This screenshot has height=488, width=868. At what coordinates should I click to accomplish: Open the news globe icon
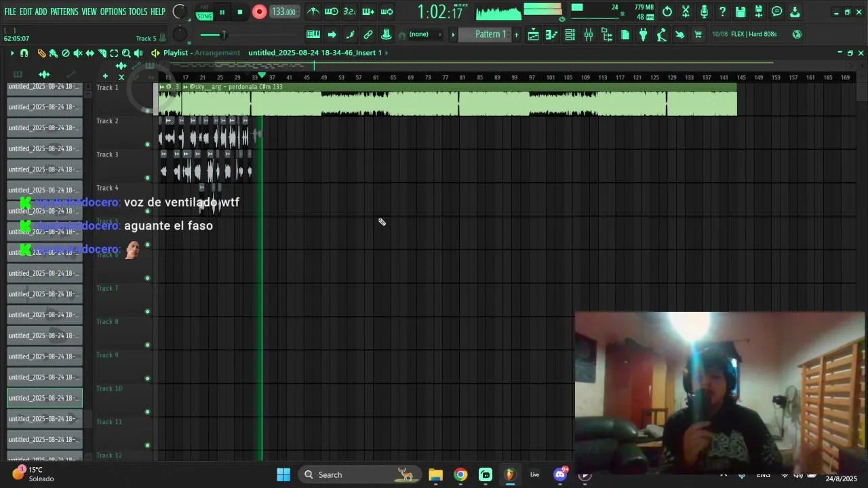(x=797, y=35)
